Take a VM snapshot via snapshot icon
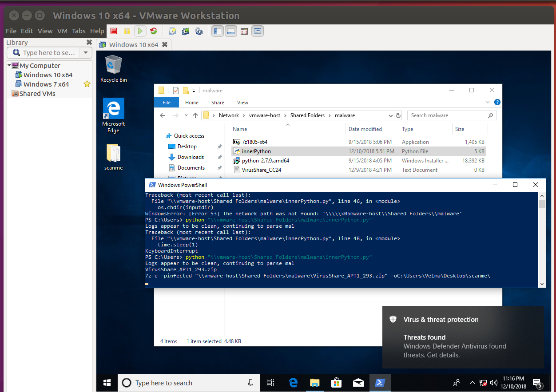Viewport: 556px width, 392px height. [172, 31]
